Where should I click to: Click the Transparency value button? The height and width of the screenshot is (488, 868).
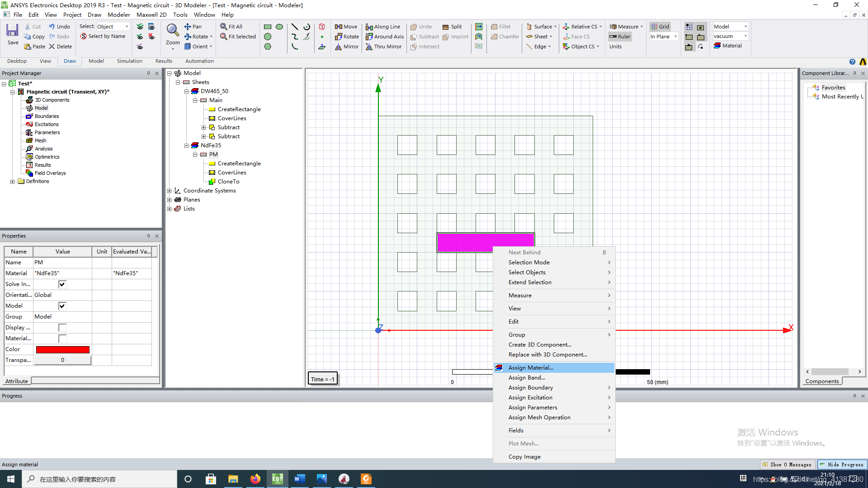[x=63, y=360]
